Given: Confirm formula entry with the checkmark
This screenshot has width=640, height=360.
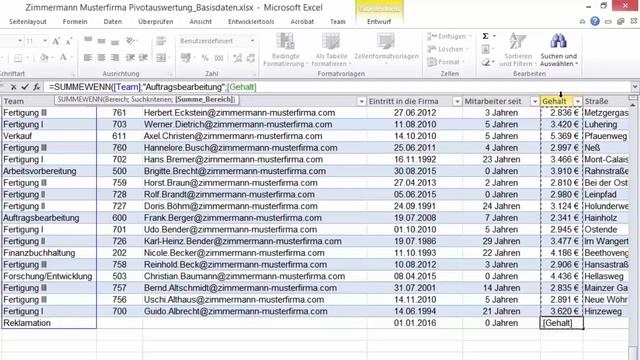Looking at the screenshot, I should point(25,87).
